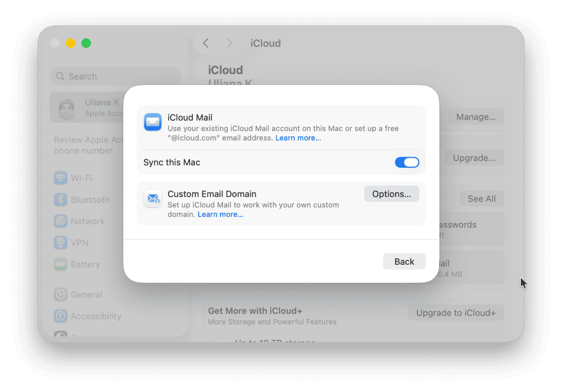562x392 pixels.
Task: Click the iCloud Mail envelope icon
Action: [153, 122]
